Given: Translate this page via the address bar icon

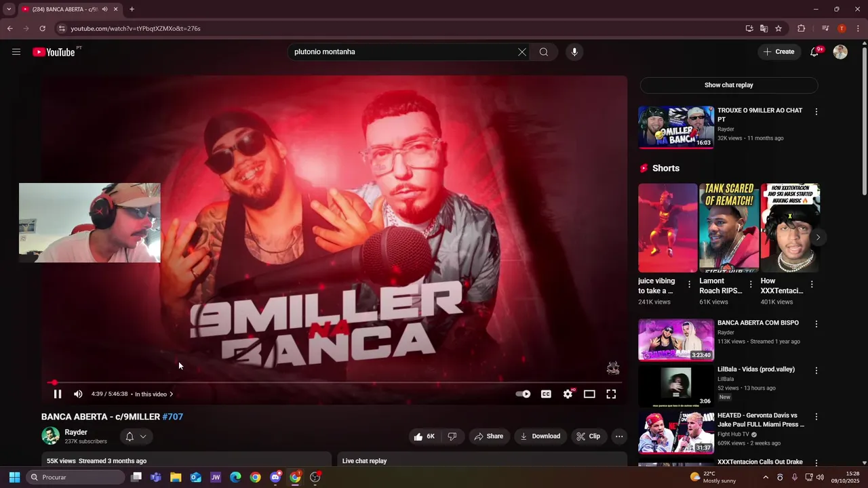Looking at the screenshot, I should coord(764,28).
